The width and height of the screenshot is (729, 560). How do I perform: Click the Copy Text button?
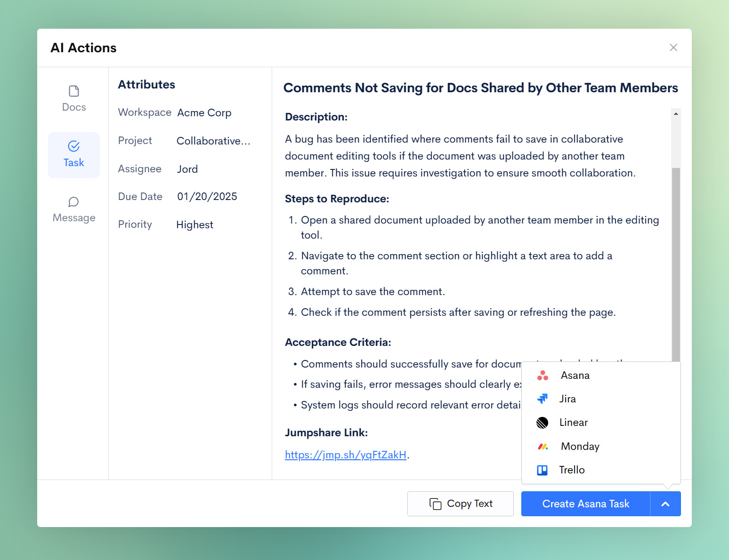tap(460, 504)
